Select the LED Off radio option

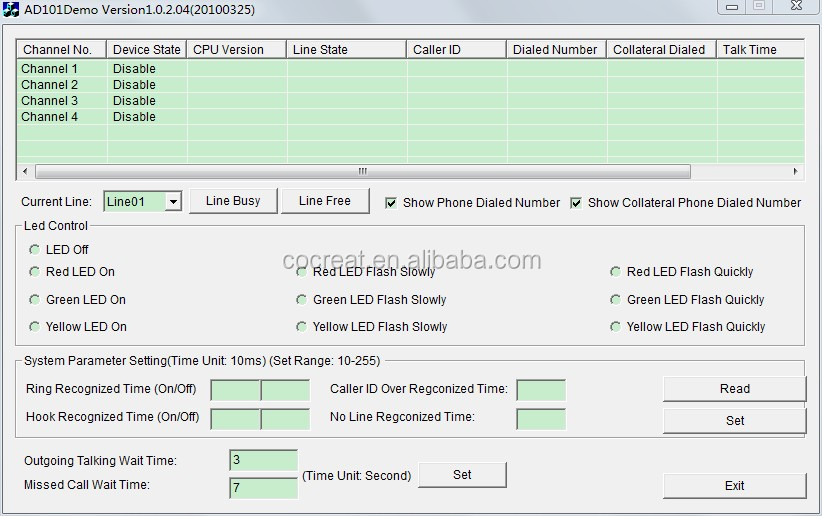[x=35, y=250]
